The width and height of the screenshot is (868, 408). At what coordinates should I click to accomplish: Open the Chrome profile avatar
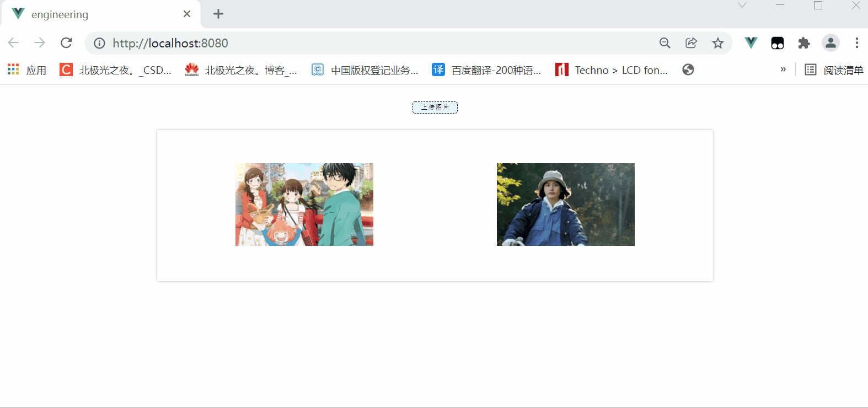pos(831,43)
